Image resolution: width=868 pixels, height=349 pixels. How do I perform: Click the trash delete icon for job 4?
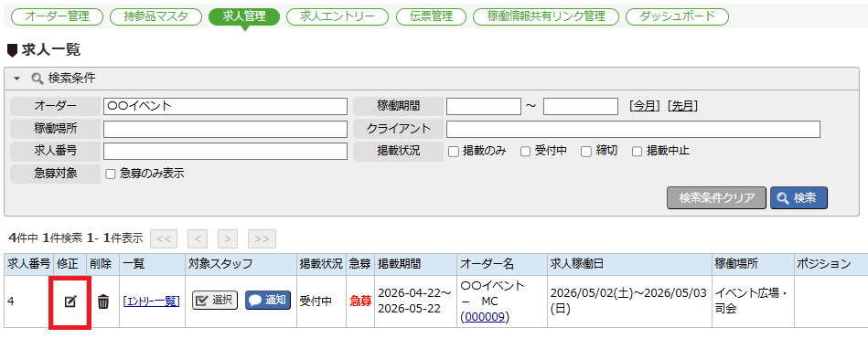coord(103,302)
